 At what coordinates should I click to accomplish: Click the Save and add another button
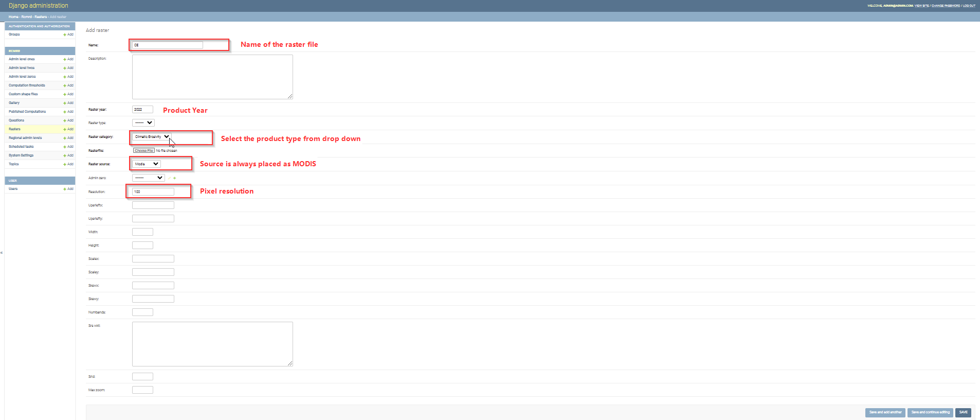point(885,412)
